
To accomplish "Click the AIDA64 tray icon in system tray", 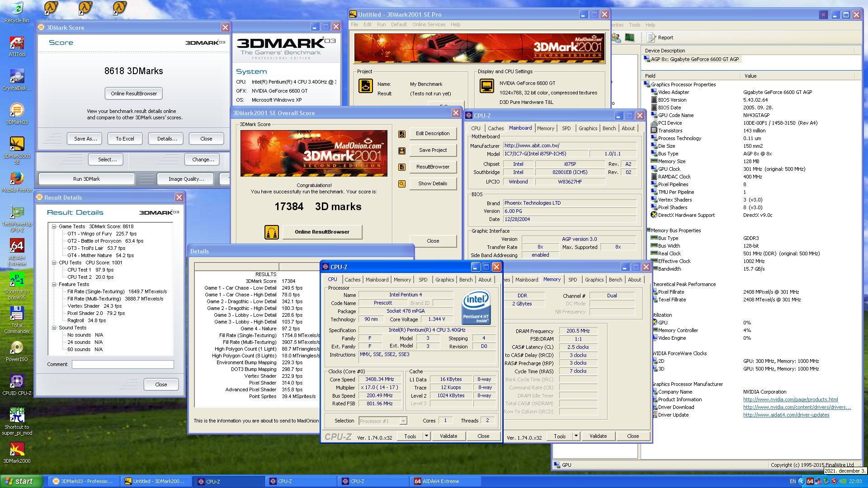I will (810, 481).
